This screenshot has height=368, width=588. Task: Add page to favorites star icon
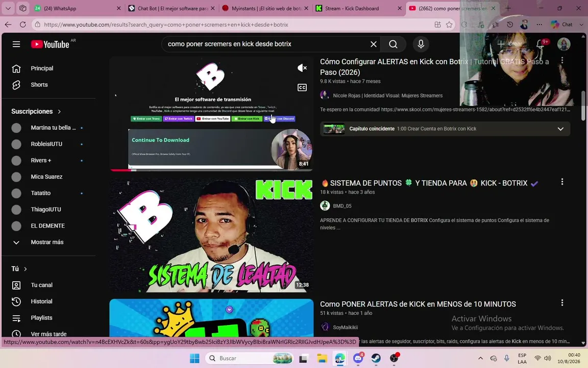(449, 25)
